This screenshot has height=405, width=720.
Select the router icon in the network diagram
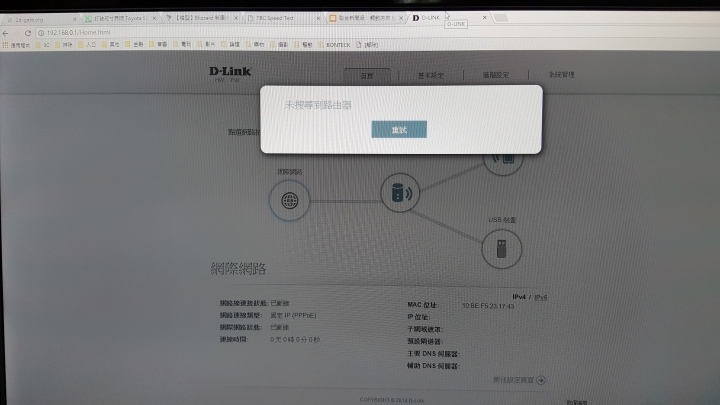point(400,193)
